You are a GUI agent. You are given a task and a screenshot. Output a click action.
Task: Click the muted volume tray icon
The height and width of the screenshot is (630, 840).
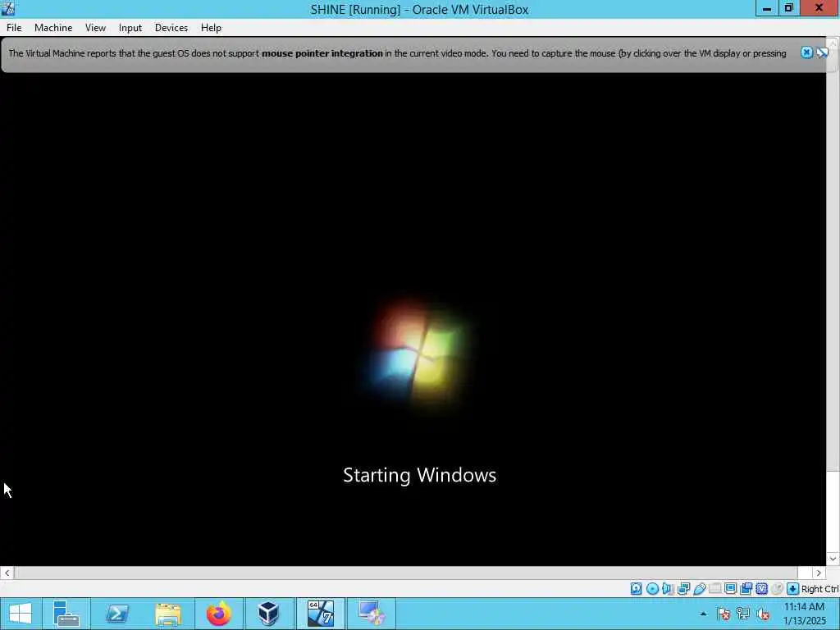763,614
